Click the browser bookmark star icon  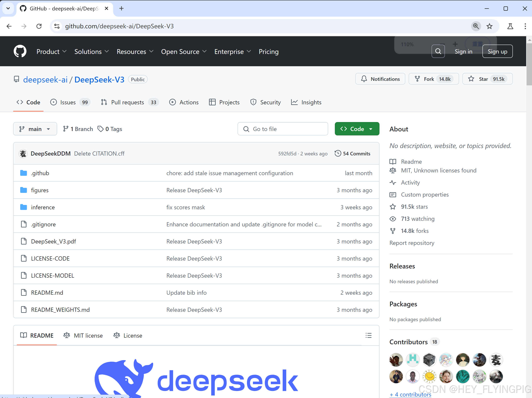(489, 26)
